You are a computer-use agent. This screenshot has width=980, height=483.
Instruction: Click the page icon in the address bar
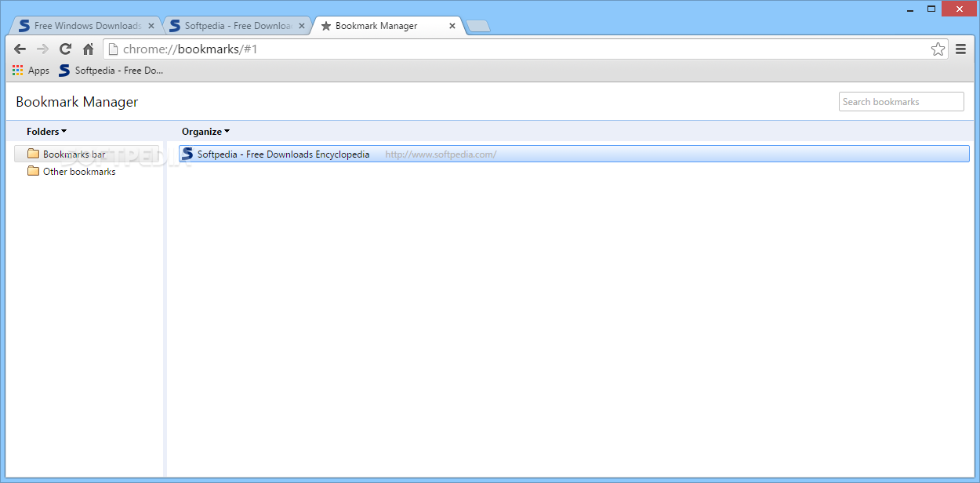click(x=113, y=49)
